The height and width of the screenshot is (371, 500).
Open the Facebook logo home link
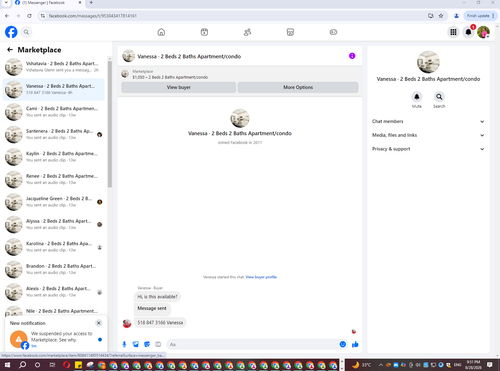pos(11,32)
